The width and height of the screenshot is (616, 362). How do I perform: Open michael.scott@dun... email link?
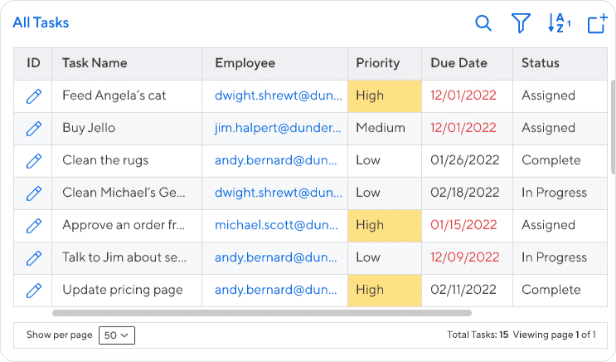click(x=276, y=225)
